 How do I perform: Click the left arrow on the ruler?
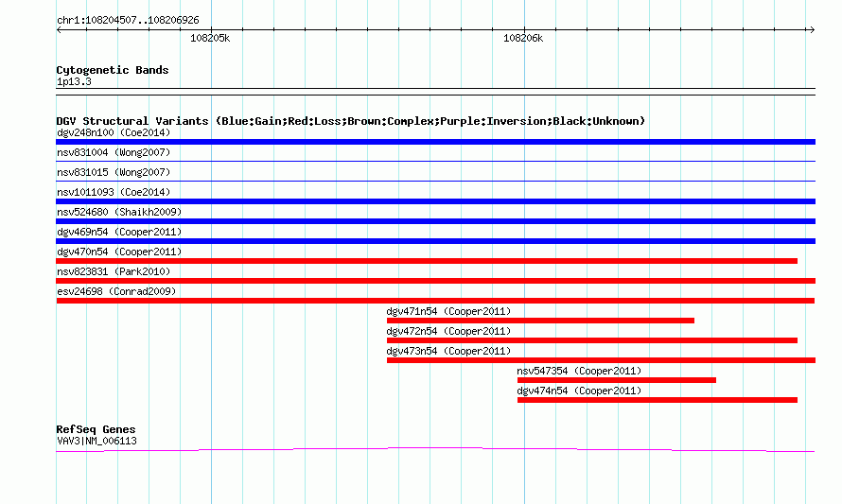[59, 29]
